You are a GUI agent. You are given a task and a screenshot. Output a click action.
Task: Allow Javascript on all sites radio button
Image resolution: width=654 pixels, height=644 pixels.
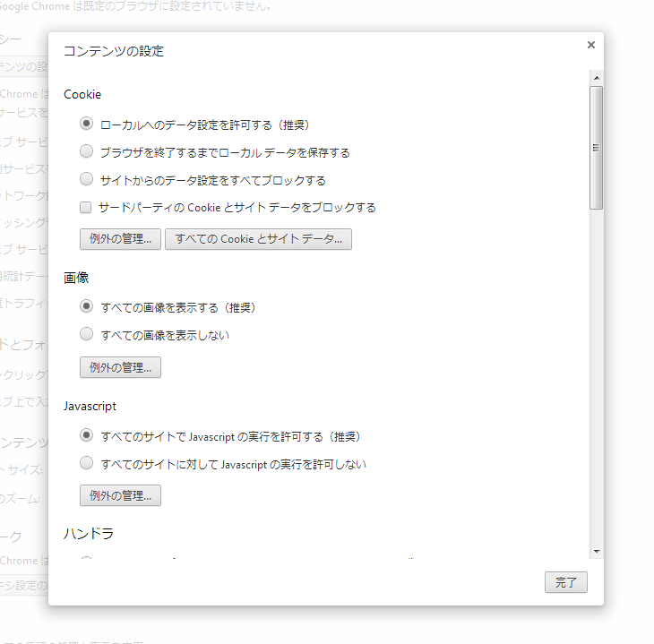[x=87, y=435]
